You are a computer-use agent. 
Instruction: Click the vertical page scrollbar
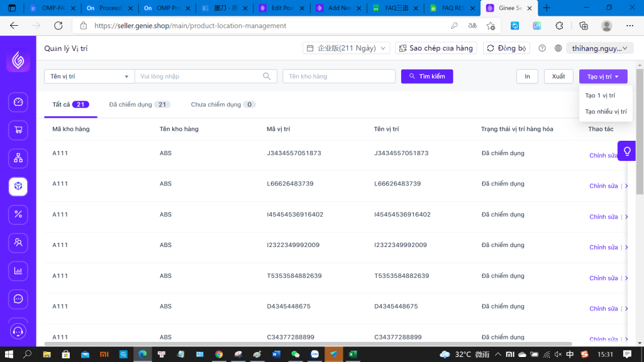[x=640, y=131]
